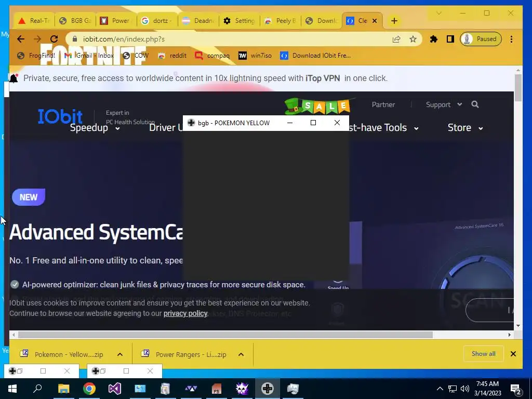Switch to the Power tab
532x399 pixels.
[x=116, y=21]
